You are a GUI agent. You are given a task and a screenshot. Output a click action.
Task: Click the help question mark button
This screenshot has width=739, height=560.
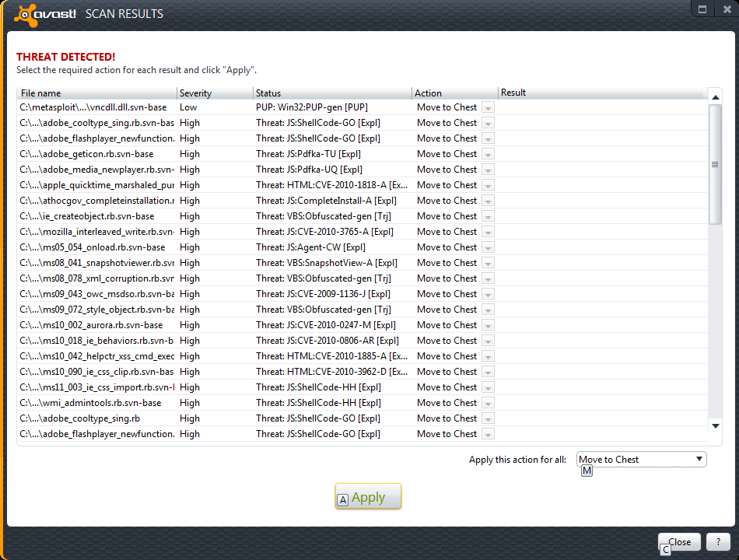click(x=718, y=541)
